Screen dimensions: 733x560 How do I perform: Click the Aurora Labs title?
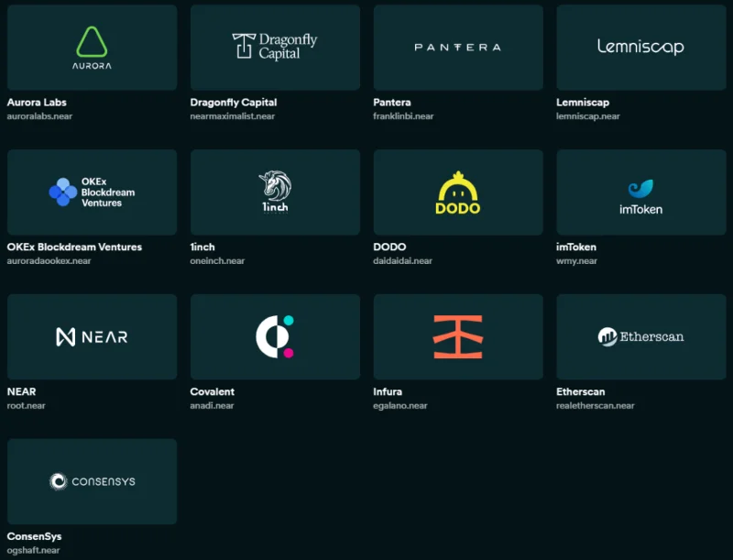(37, 103)
